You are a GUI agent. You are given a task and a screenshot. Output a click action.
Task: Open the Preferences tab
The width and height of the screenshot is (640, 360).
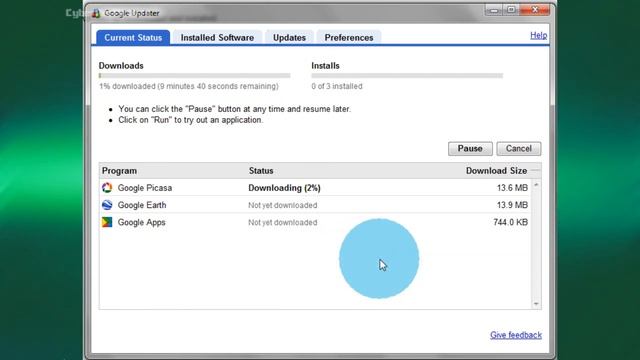click(349, 38)
